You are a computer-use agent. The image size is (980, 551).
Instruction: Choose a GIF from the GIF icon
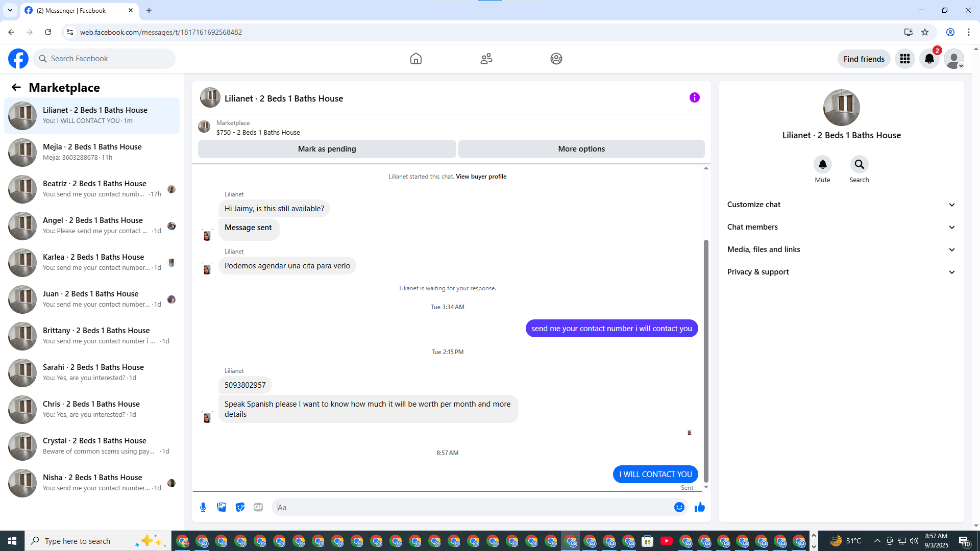[x=258, y=507]
